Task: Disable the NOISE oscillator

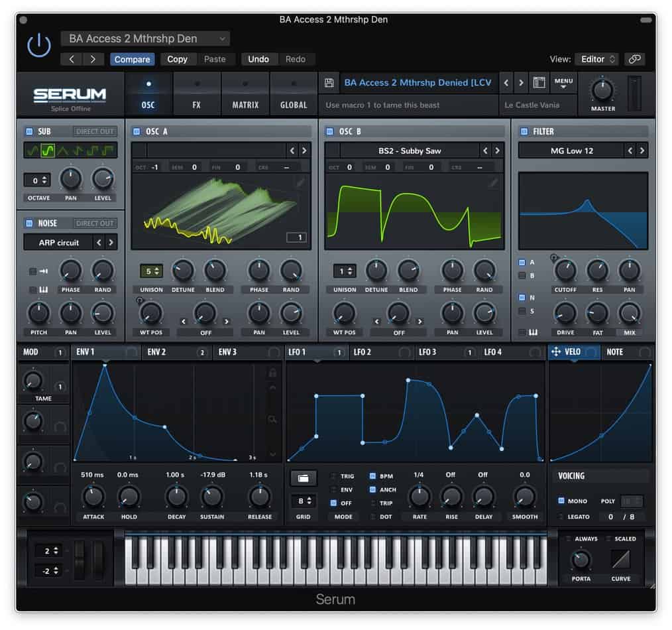Action: [x=29, y=223]
